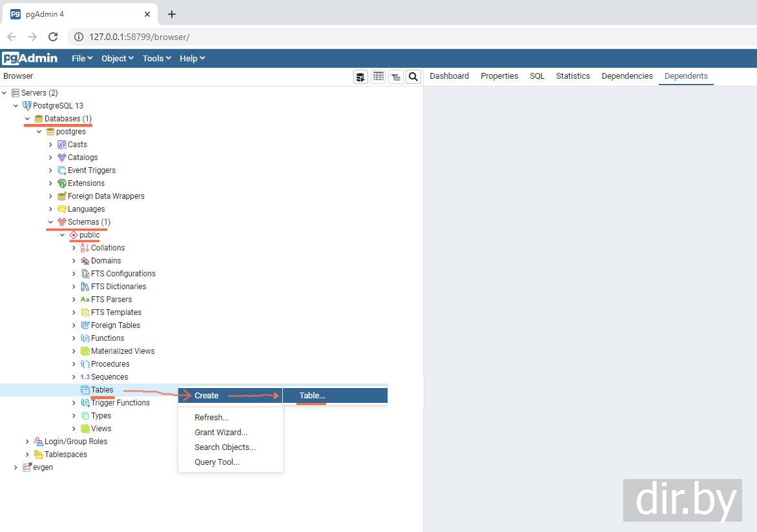
Task: Collapse the Servers tree node
Action: pyautogui.click(x=5, y=93)
